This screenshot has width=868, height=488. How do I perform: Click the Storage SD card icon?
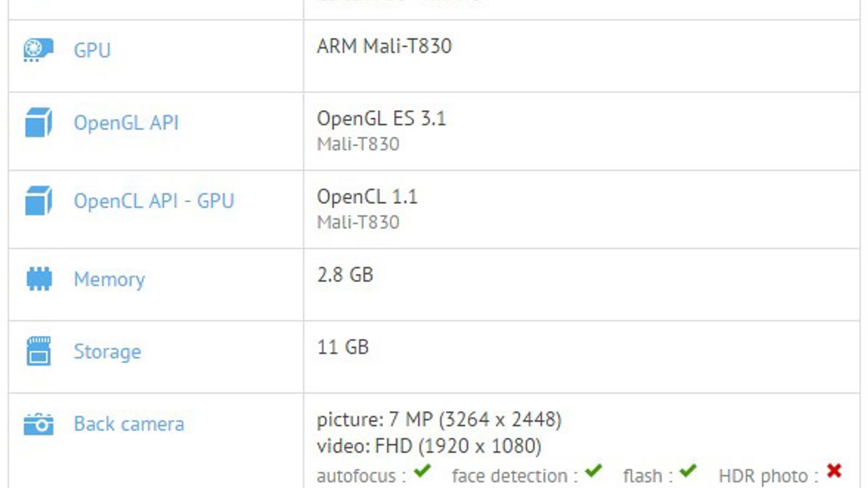click(x=39, y=351)
